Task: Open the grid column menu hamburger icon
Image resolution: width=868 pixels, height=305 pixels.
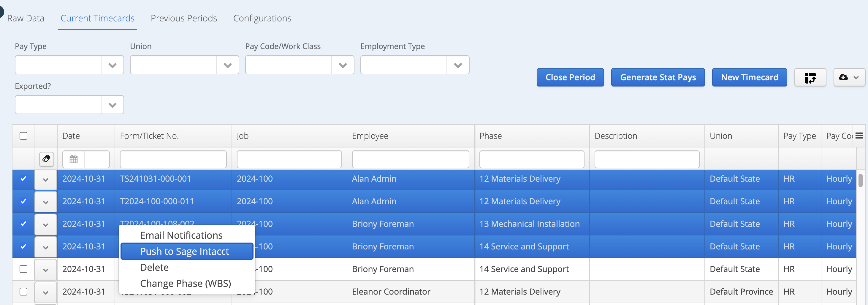Action: pos(859,136)
